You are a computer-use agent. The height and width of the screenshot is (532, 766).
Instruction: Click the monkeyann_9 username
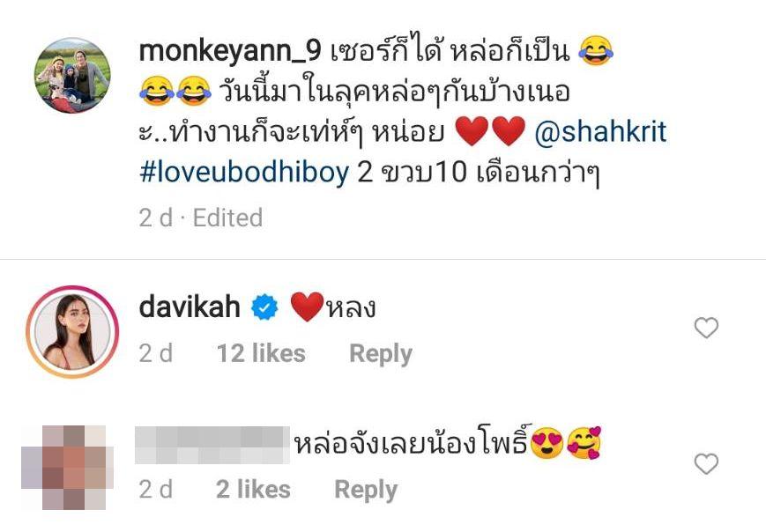coord(230,51)
